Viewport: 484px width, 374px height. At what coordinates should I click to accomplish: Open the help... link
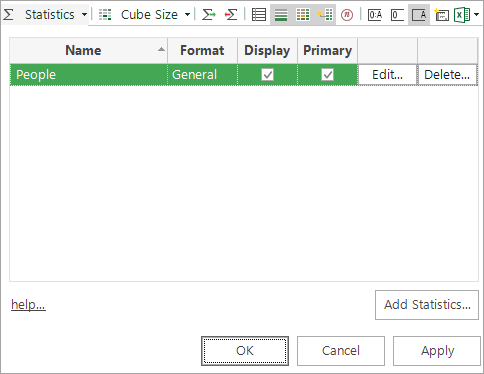pos(28,305)
